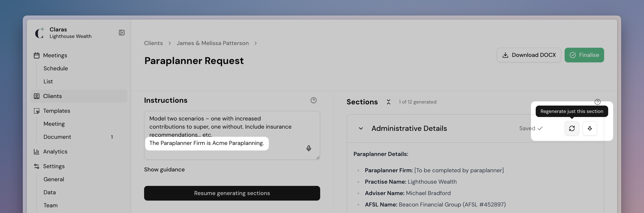Show guidance link below instructions
This screenshot has height=213, width=644.
[164, 169]
